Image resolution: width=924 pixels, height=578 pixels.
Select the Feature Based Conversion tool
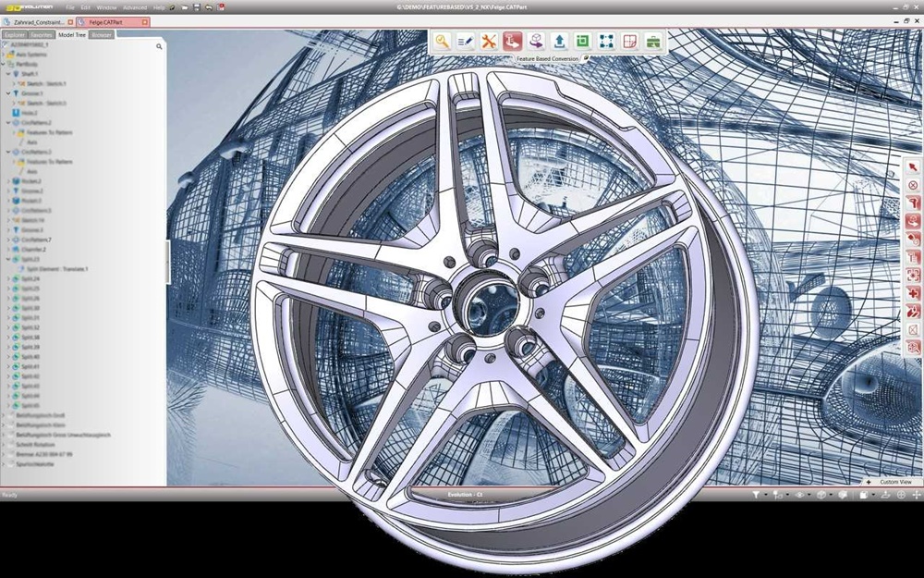(513, 41)
